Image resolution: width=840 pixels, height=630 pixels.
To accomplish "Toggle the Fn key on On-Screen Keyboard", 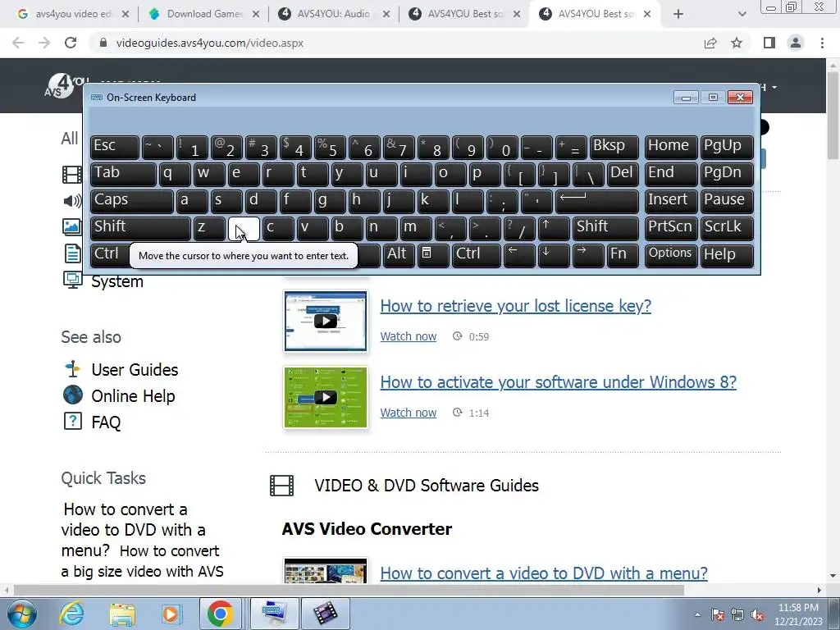I will 623,255.
